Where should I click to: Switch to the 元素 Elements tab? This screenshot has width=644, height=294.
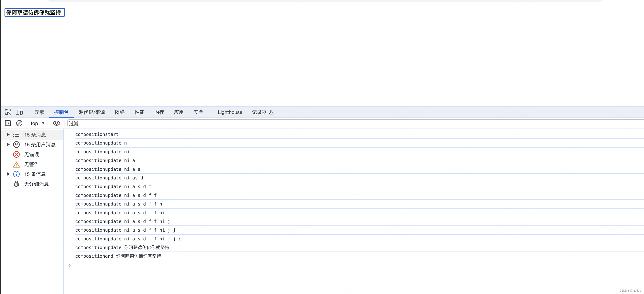coord(39,112)
